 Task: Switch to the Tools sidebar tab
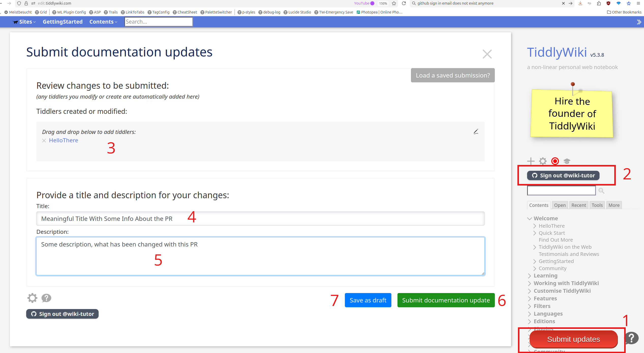pyautogui.click(x=597, y=205)
